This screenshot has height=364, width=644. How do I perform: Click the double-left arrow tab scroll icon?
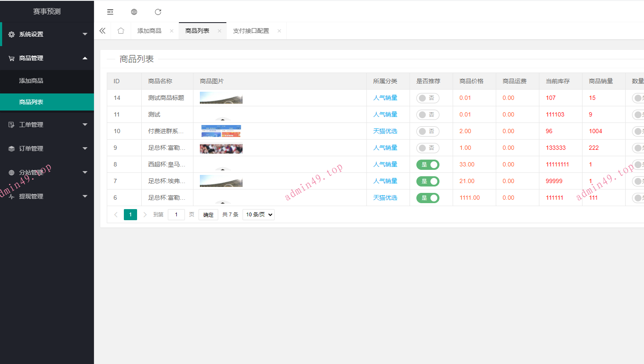click(102, 31)
